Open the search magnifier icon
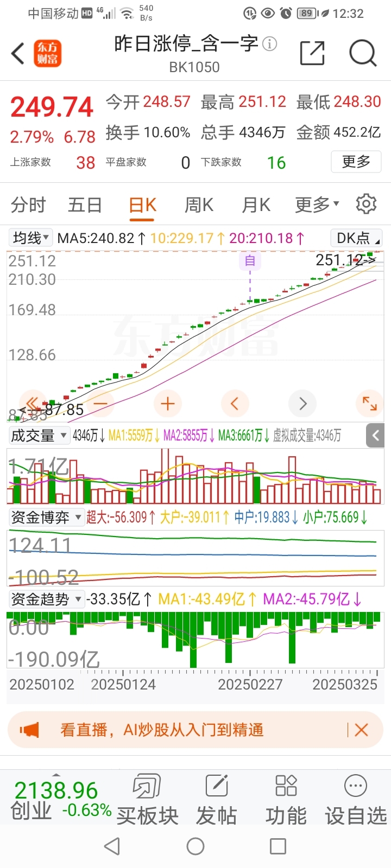 click(x=363, y=53)
